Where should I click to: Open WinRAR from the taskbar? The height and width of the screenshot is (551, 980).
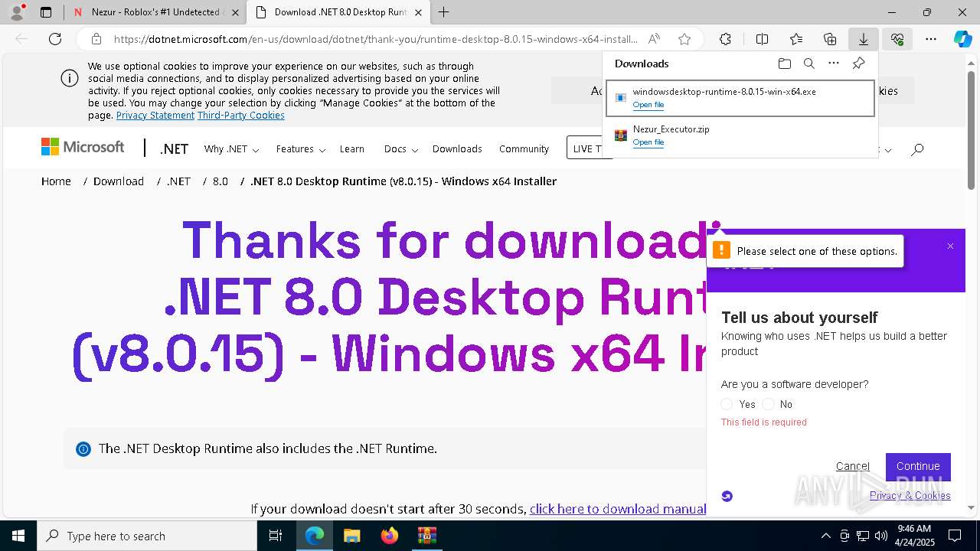coord(426,536)
